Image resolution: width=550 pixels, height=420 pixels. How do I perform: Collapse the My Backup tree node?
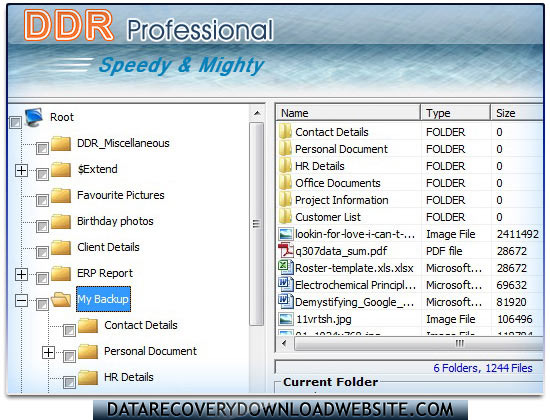pos(21,300)
